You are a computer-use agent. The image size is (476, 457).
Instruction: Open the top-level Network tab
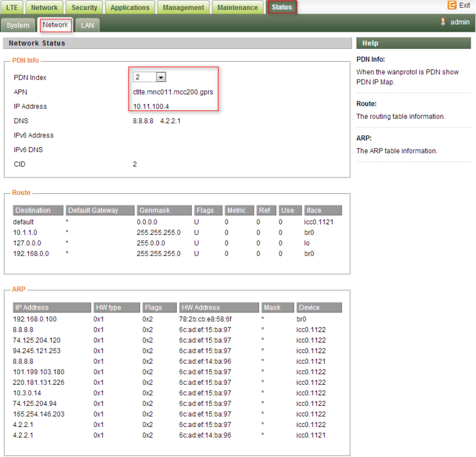tap(44, 7)
